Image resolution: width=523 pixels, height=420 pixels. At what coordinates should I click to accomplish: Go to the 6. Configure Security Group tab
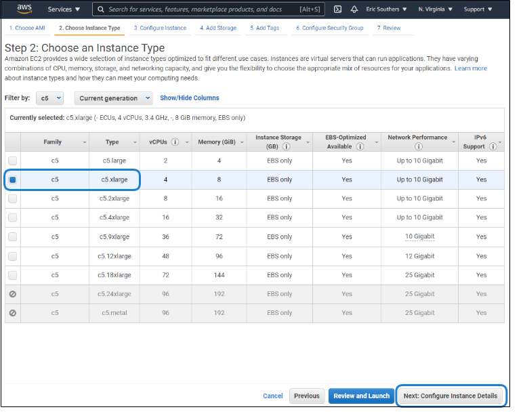[x=330, y=28]
